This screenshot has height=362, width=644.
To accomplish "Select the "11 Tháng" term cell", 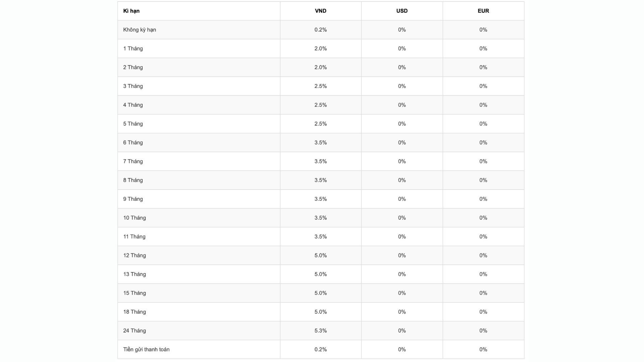I will pos(134,237).
